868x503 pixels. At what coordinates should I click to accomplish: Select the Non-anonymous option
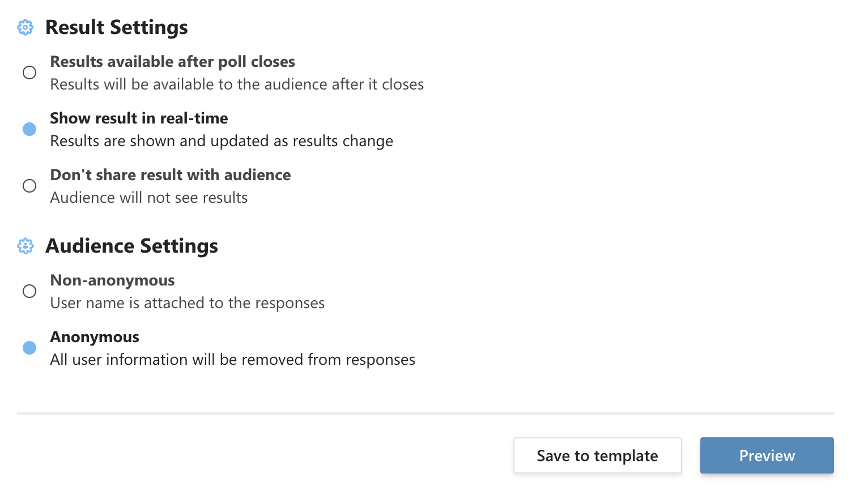coord(29,291)
